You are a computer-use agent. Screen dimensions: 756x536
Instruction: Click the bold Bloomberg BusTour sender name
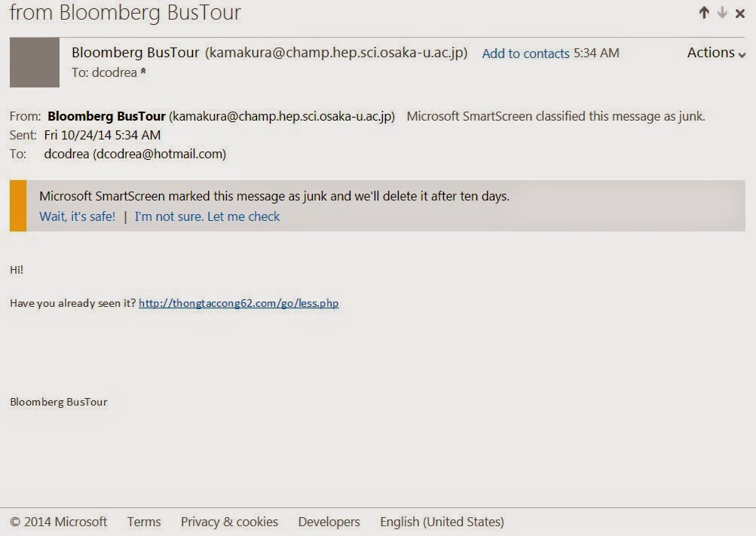click(106, 116)
